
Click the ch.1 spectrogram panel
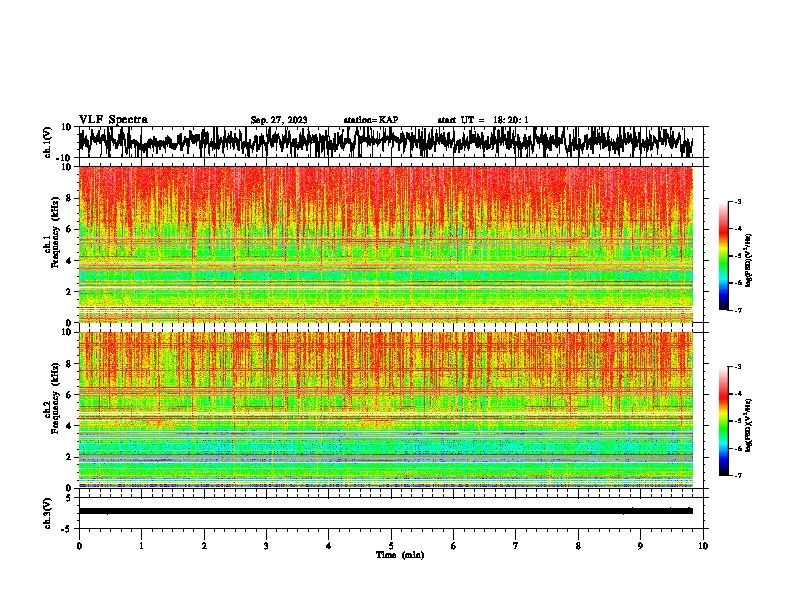pos(385,244)
